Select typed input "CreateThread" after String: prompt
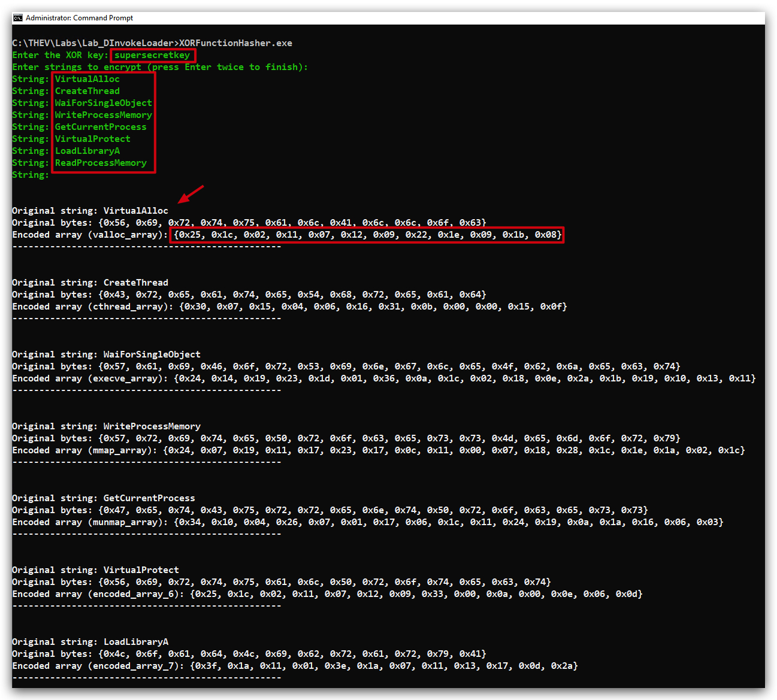The image size is (777, 700). 87,91
